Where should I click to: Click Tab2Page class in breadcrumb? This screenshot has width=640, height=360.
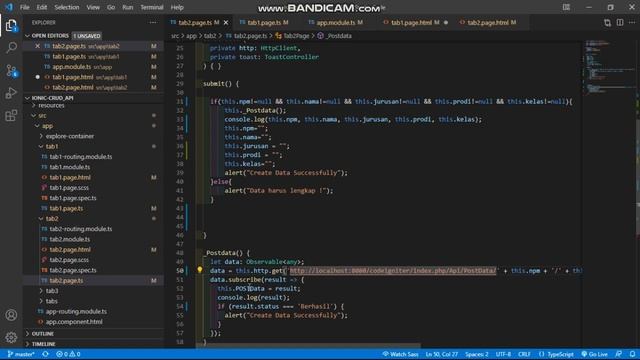292,36
